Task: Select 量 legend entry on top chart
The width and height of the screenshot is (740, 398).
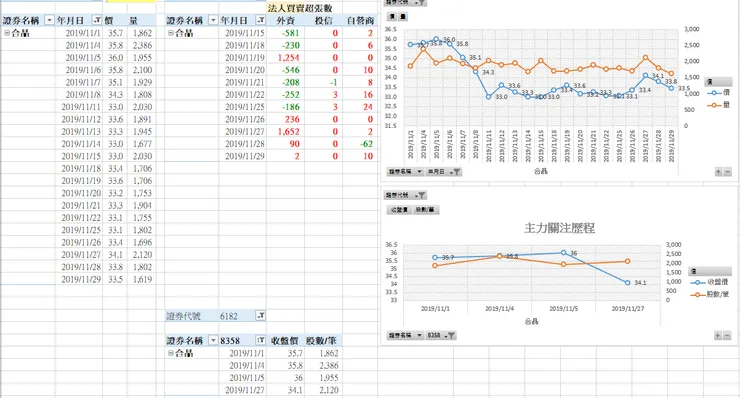Action: tap(719, 105)
